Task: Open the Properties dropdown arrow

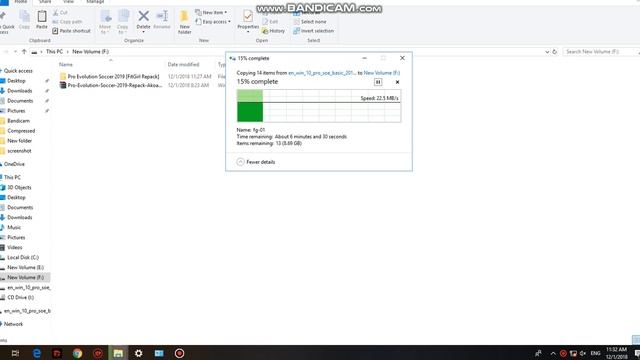Action: [x=248, y=32]
